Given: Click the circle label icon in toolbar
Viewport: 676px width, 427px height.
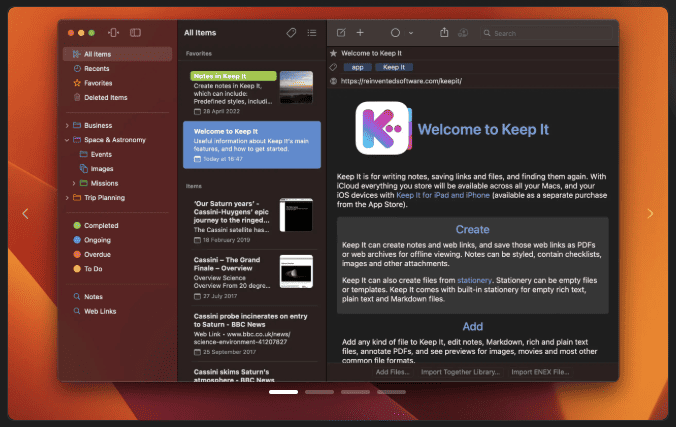Looking at the screenshot, I should pyautogui.click(x=395, y=33).
